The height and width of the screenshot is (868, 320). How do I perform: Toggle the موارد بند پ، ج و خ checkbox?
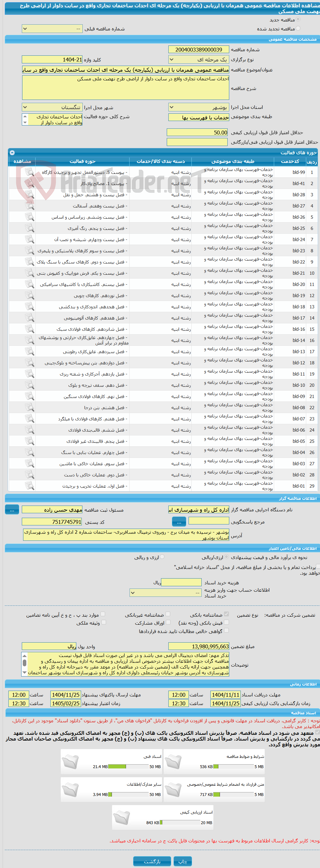pyautogui.click(x=103, y=614)
